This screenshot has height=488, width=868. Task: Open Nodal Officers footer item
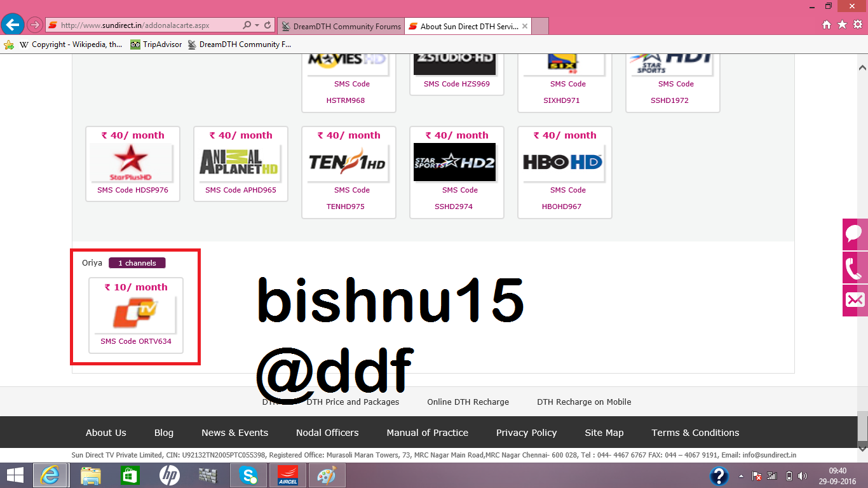click(x=327, y=433)
